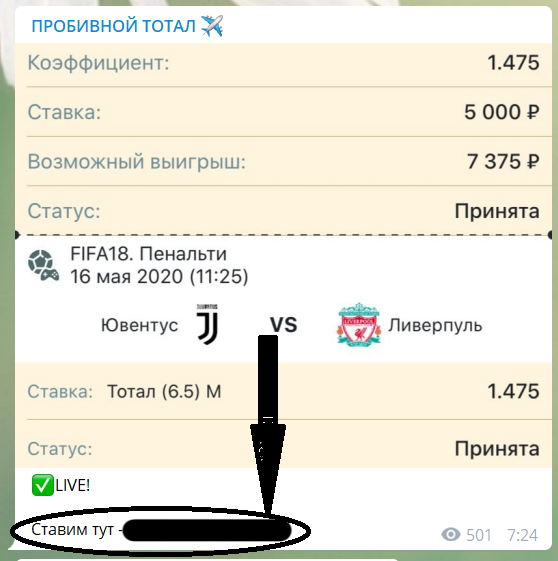Open the blacked-out link after Ставим тут

point(207,530)
